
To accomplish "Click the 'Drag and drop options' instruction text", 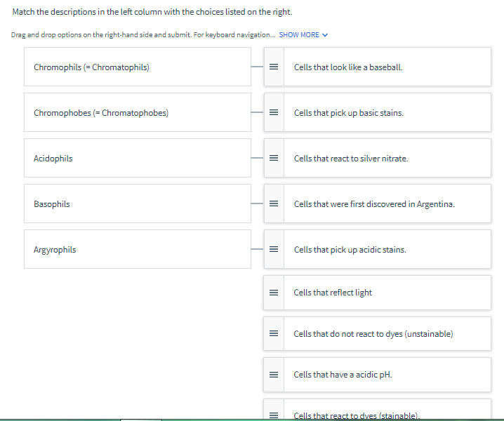I will pos(143,34).
